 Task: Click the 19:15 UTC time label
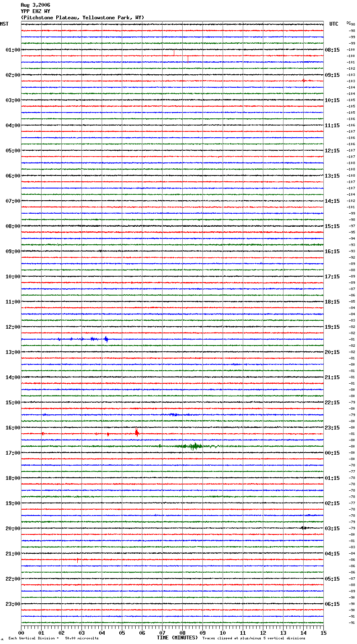pos(332,327)
